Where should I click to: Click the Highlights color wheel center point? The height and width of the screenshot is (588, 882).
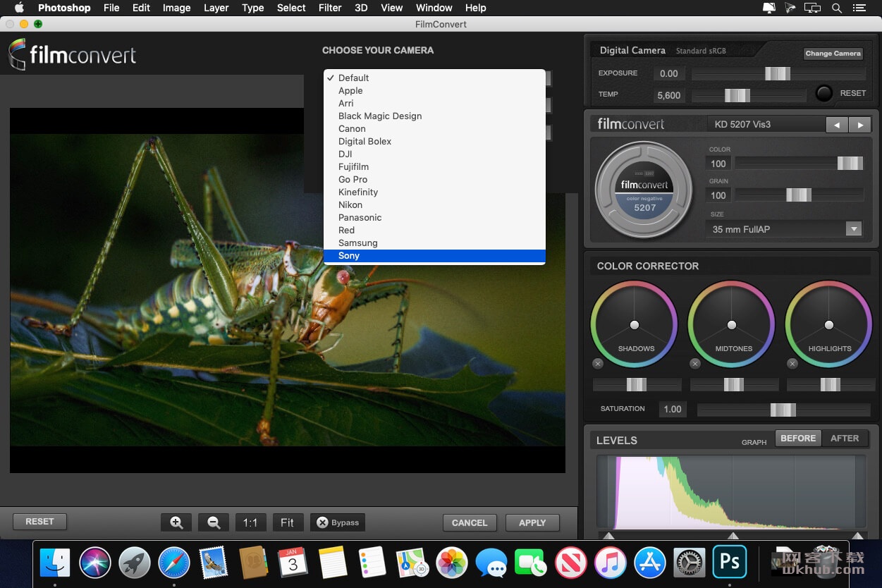829,325
